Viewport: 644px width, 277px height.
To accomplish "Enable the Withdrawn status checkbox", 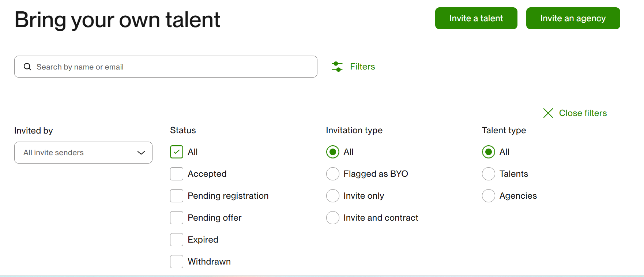I will (x=176, y=262).
